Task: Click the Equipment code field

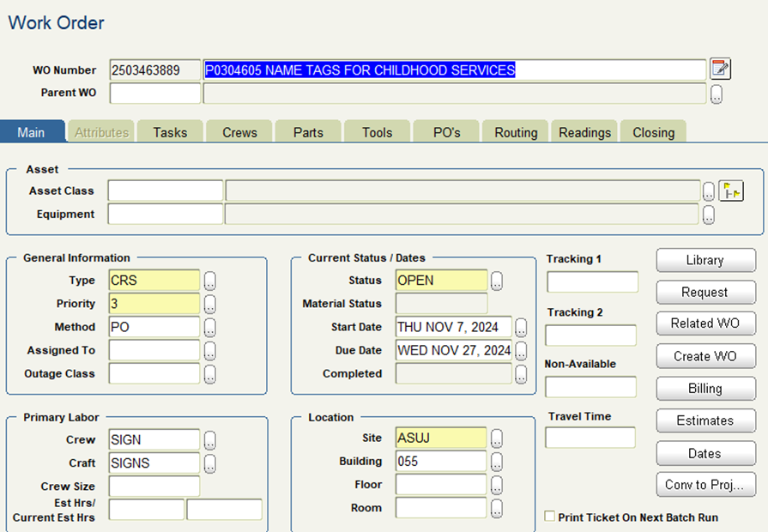Action: pyautogui.click(x=165, y=214)
